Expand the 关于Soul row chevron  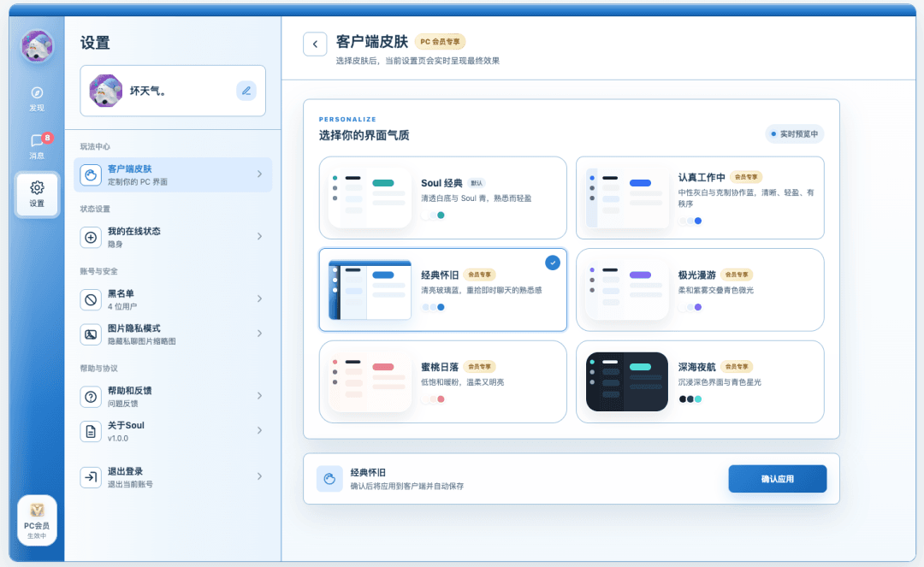point(259,431)
